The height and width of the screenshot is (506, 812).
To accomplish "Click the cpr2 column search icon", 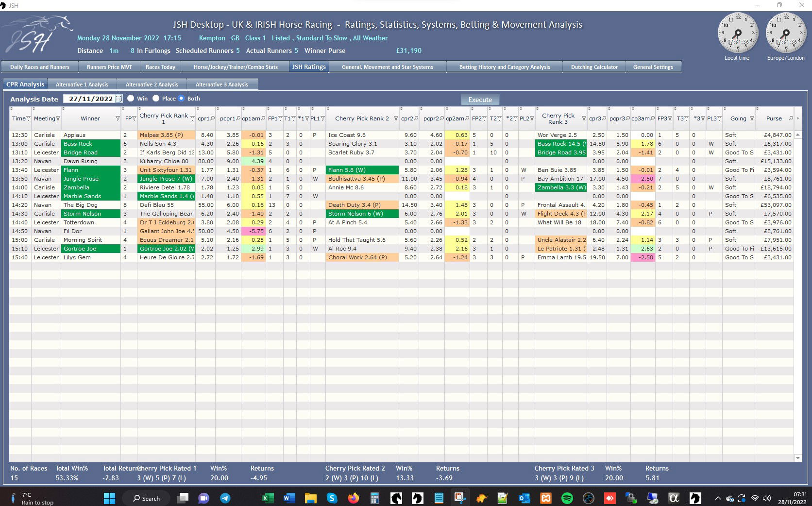I will [x=416, y=118].
